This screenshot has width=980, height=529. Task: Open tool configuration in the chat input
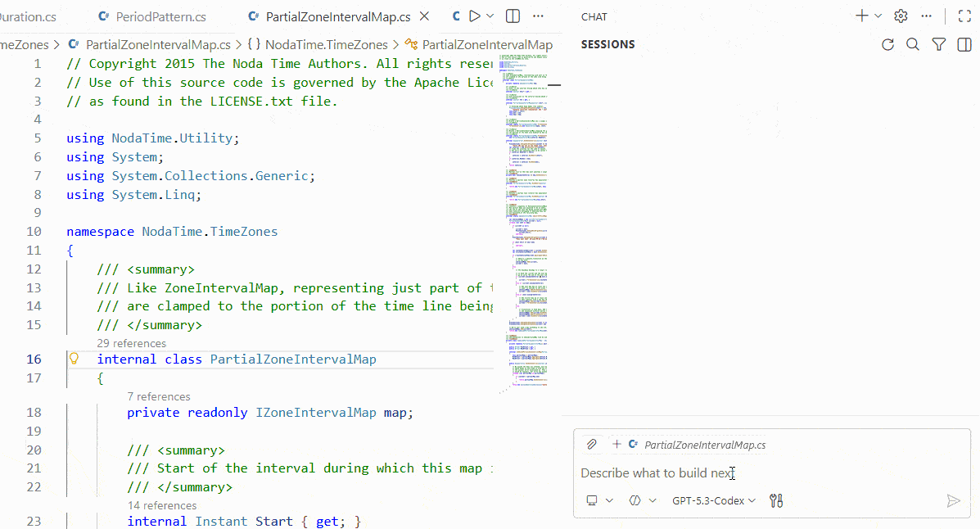coord(775,500)
